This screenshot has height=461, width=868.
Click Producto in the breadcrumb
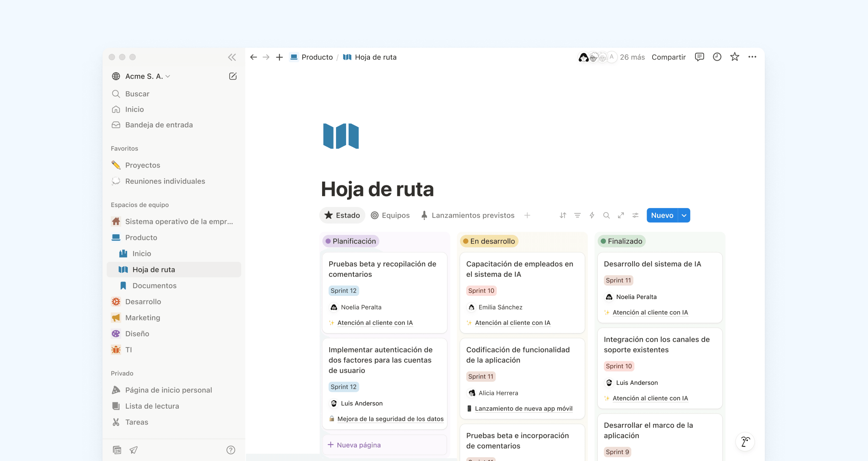(311, 57)
